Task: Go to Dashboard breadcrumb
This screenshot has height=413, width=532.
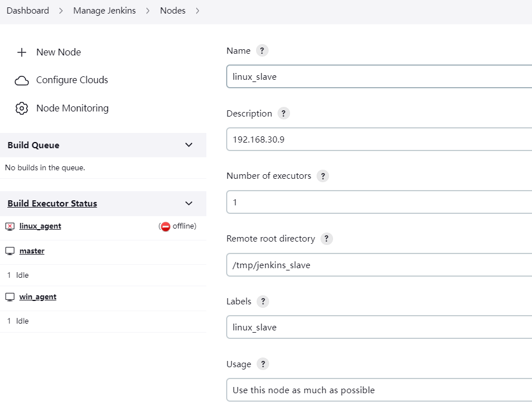Action: tap(28, 11)
